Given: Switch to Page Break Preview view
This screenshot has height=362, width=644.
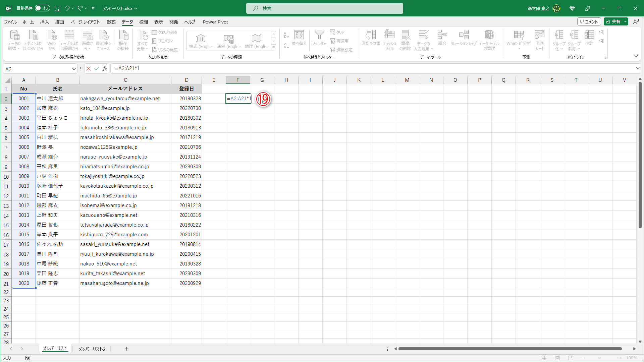Looking at the screenshot, I should (x=571, y=358).
